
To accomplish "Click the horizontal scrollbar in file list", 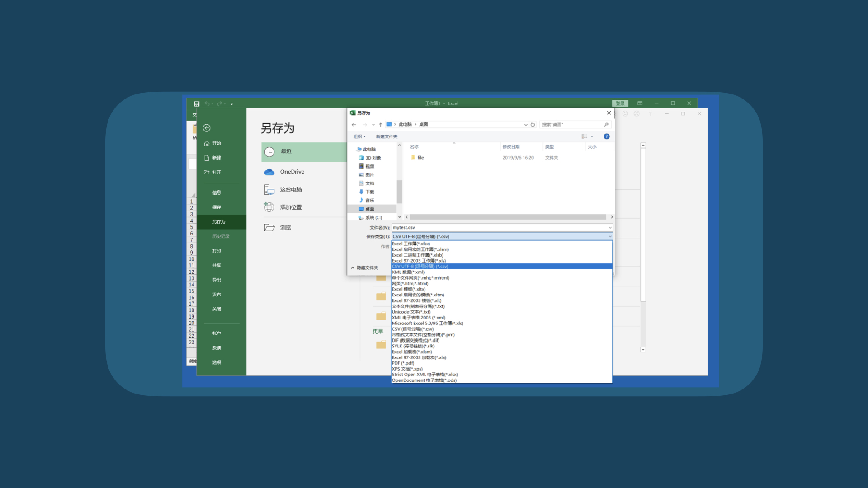I will click(x=507, y=217).
